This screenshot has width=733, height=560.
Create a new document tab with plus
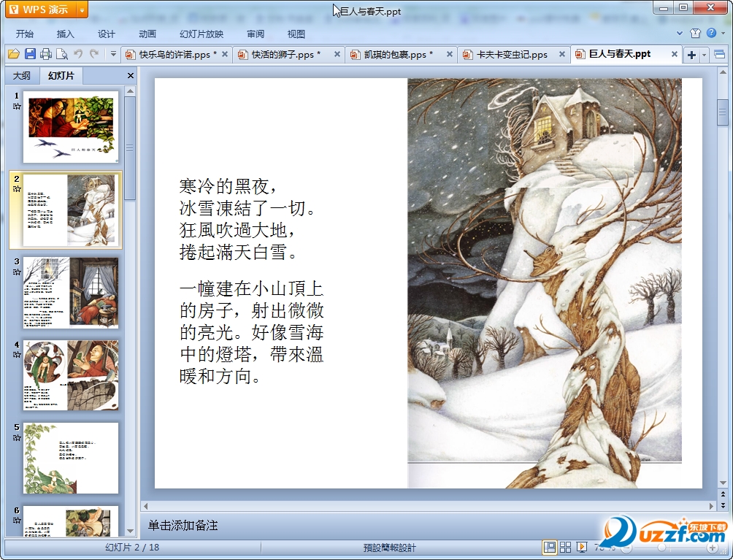coord(691,55)
